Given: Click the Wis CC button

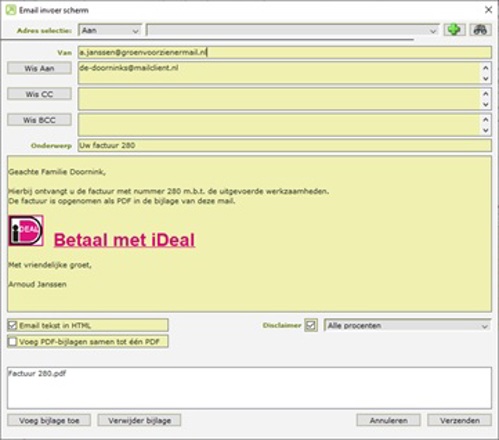Looking at the screenshot, I should tap(39, 94).
